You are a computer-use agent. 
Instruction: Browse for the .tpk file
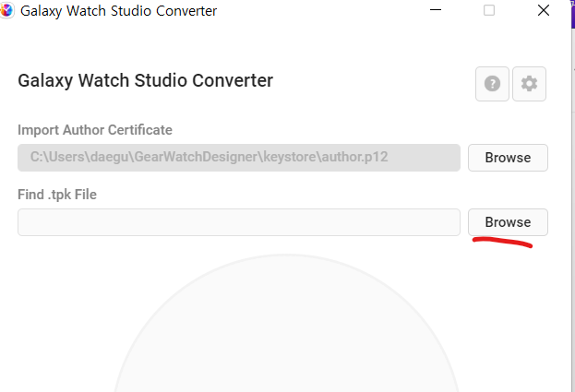(508, 222)
